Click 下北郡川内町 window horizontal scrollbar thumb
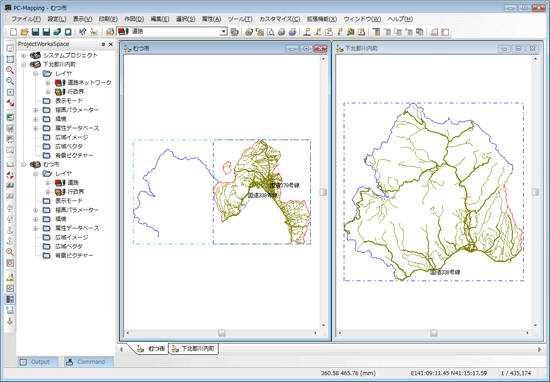550x382 pixels. pyautogui.click(x=434, y=333)
